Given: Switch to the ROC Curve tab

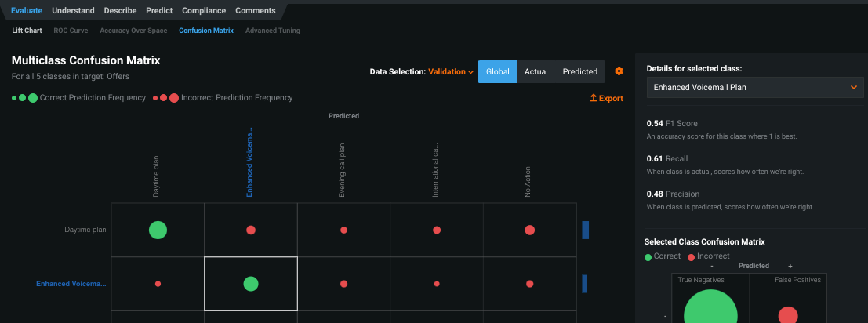Looking at the screenshot, I should click(x=71, y=31).
